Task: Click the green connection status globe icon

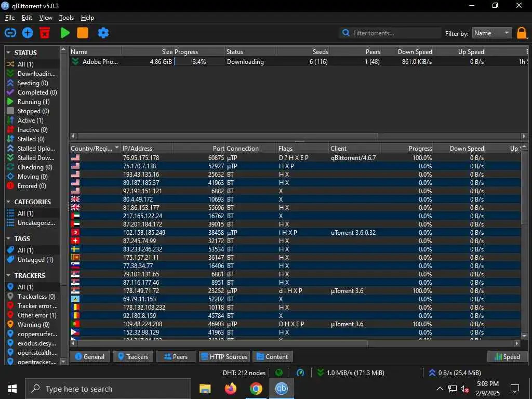Action: 279,373
